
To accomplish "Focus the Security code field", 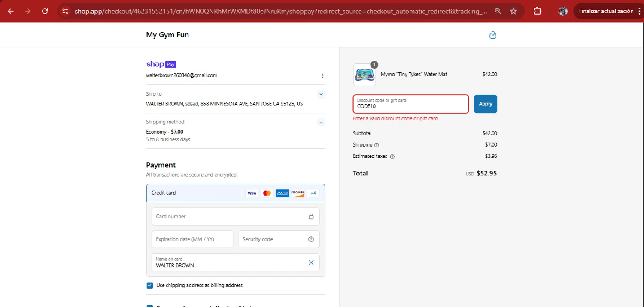I will [x=279, y=239].
